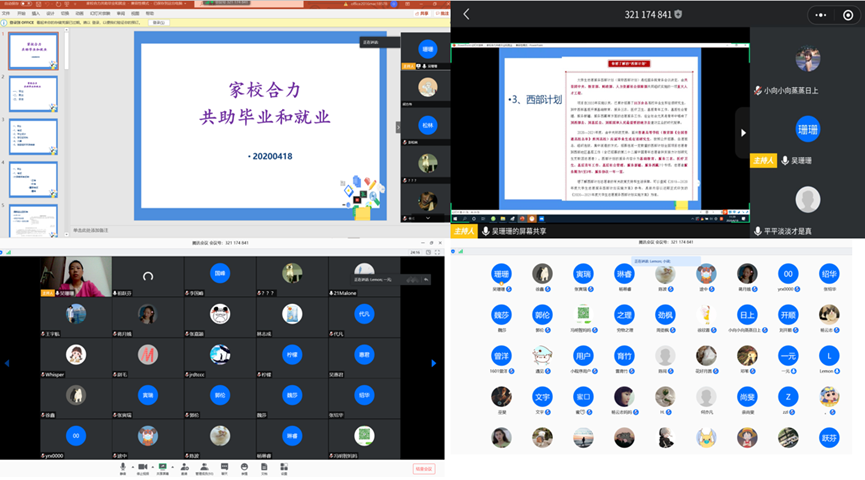The width and height of the screenshot is (865, 480).
Task: Go to next participant page arrow
Action: [x=434, y=363]
